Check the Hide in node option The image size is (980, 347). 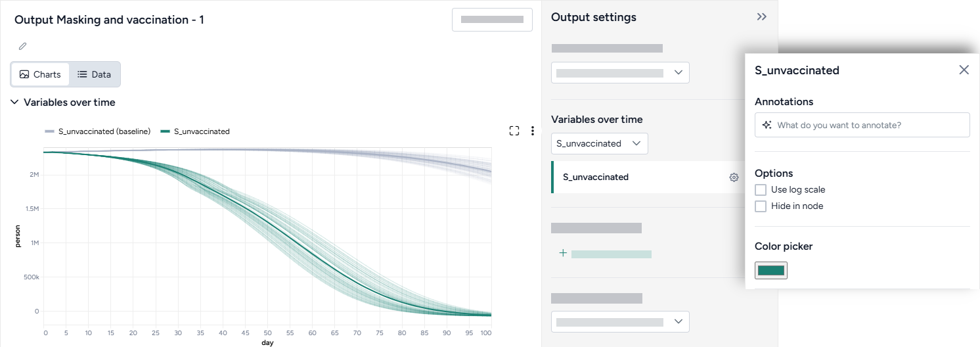tap(761, 206)
